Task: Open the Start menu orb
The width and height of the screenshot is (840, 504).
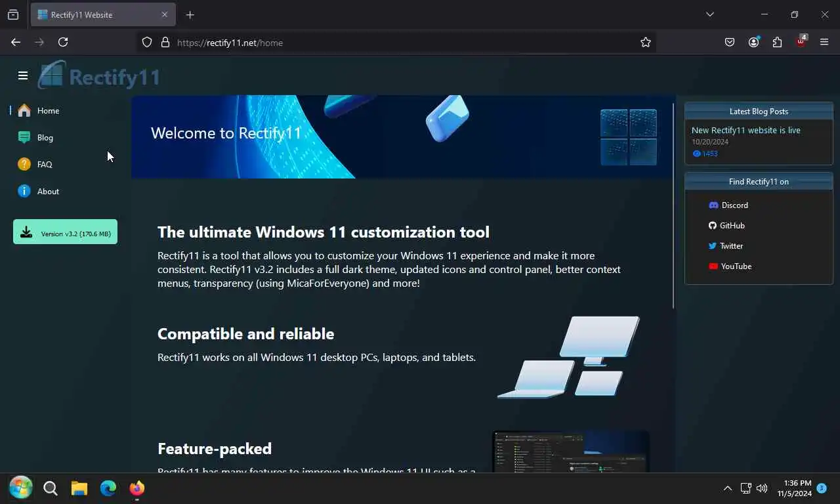Action: point(20,488)
